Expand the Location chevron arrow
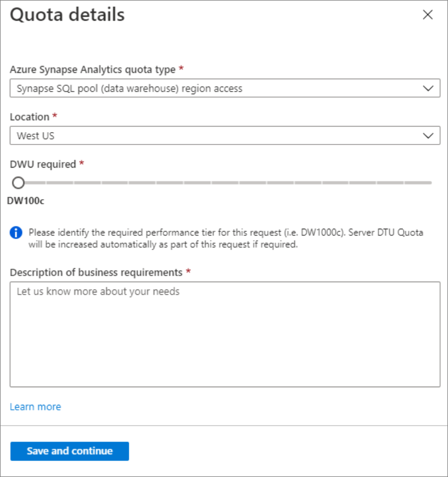Viewport: 448px width, 477px height. coord(428,135)
